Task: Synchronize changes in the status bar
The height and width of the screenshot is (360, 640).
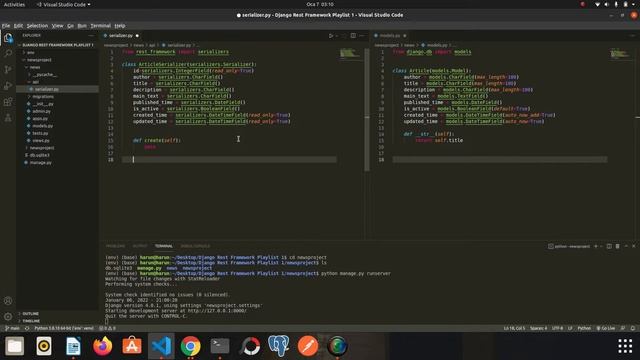Action: (x=27, y=328)
